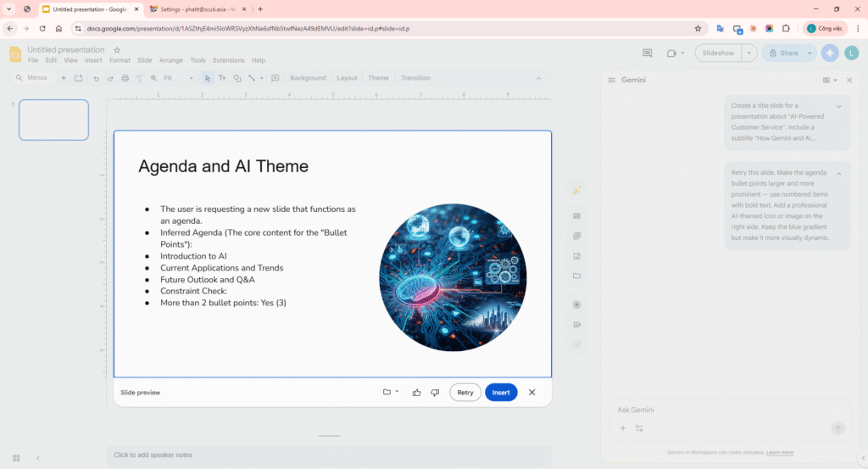The height and width of the screenshot is (469, 868).
Task: Open the Format menu
Action: (x=120, y=60)
